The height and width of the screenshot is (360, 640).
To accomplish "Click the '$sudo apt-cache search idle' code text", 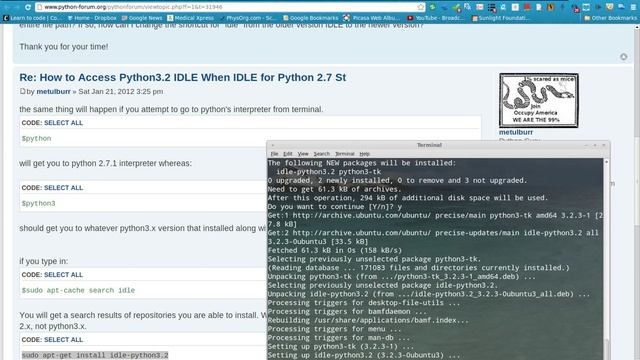I will point(78,291).
